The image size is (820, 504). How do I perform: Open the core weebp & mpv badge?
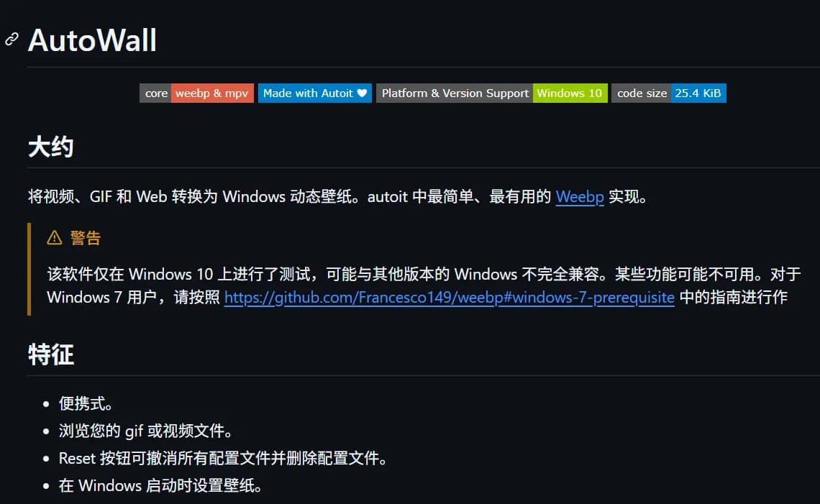tap(196, 93)
